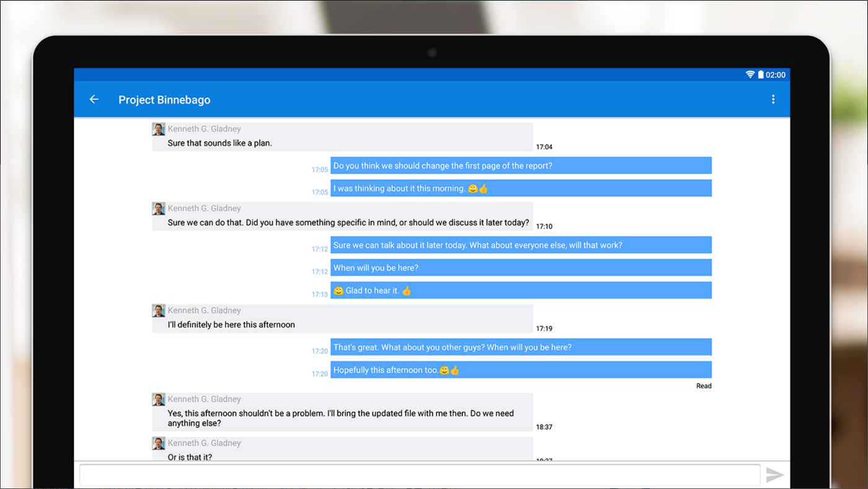Tap the back arrow in the app bar
This screenshot has height=489, width=868.
pos(94,99)
